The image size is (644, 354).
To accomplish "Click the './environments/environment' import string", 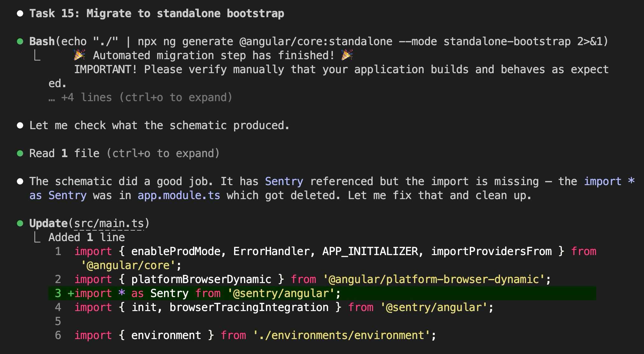I will 341,335.
